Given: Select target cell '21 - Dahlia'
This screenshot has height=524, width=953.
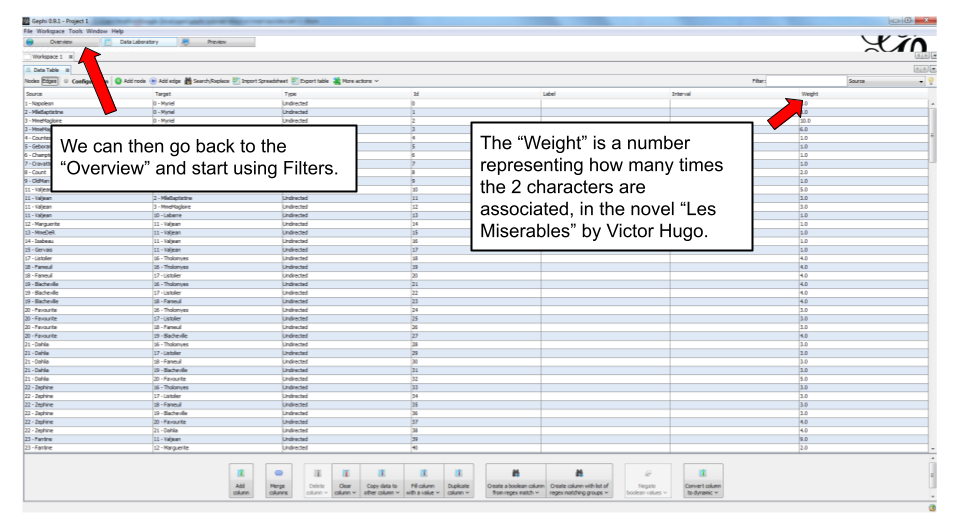Looking at the screenshot, I should tap(218, 430).
